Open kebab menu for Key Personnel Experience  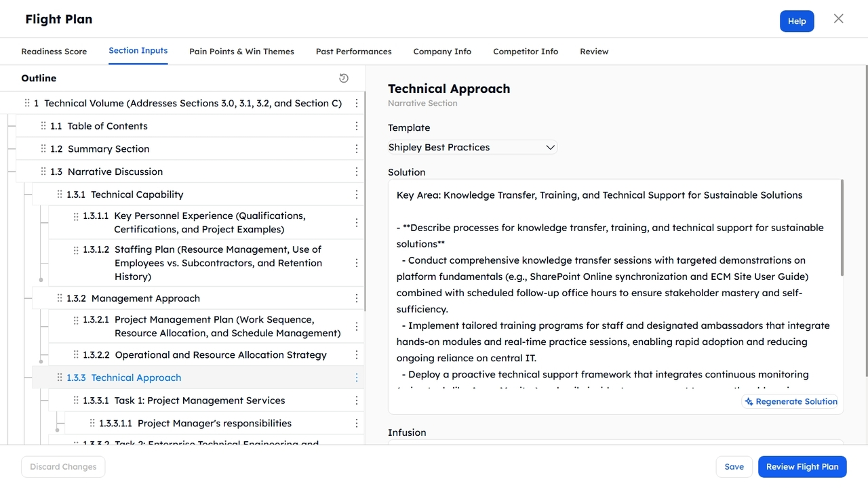(357, 222)
